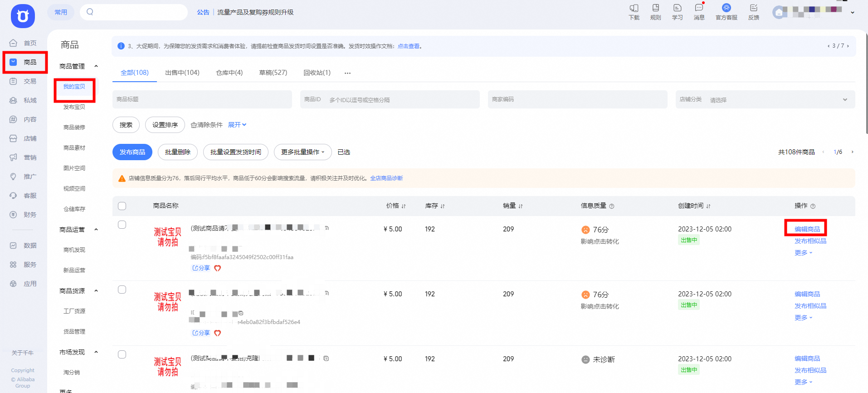Click the 发布商品 button
868x393 pixels.
(132, 152)
